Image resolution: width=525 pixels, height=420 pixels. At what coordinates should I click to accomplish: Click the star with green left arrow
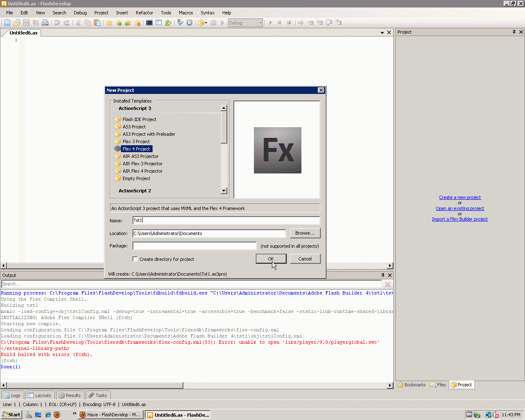[x=128, y=23]
